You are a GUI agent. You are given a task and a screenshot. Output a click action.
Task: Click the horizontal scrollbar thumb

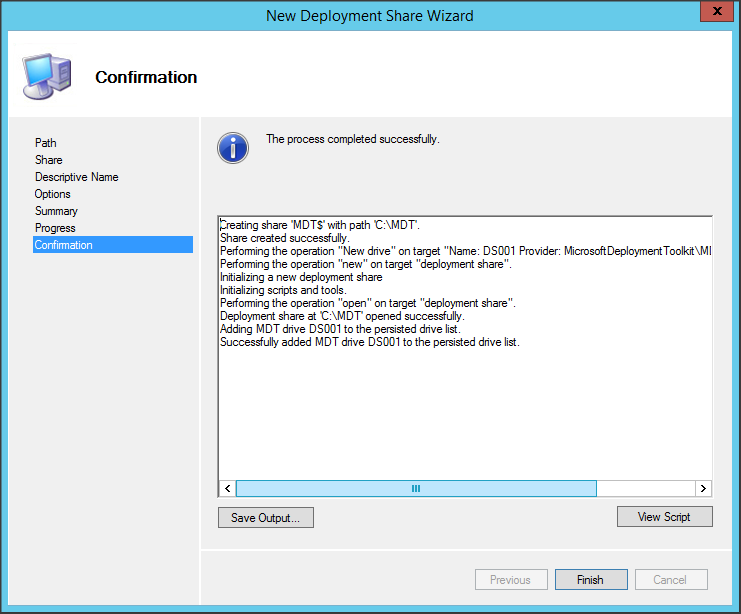(x=416, y=488)
